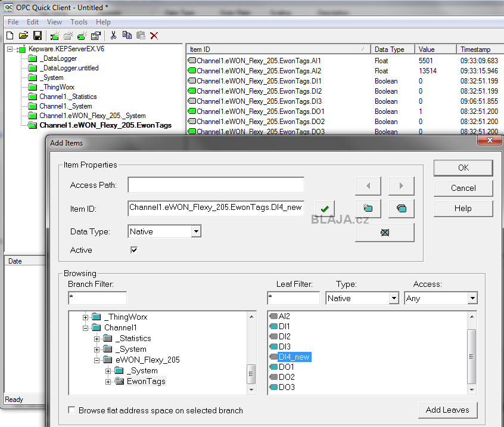This screenshot has height=427, width=504.
Task: Click the branch tree scrollbar thumb
Action: [x=251, y=374]
